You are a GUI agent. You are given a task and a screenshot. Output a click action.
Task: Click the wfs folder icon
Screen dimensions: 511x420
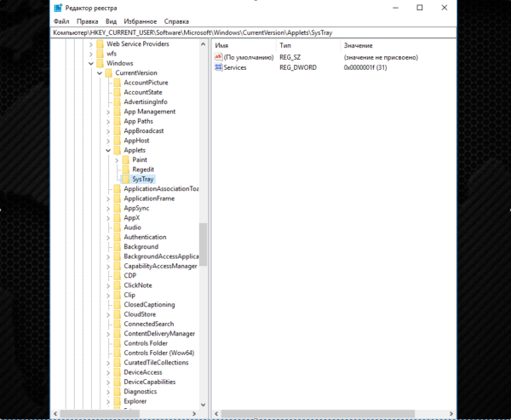point(100,54)
